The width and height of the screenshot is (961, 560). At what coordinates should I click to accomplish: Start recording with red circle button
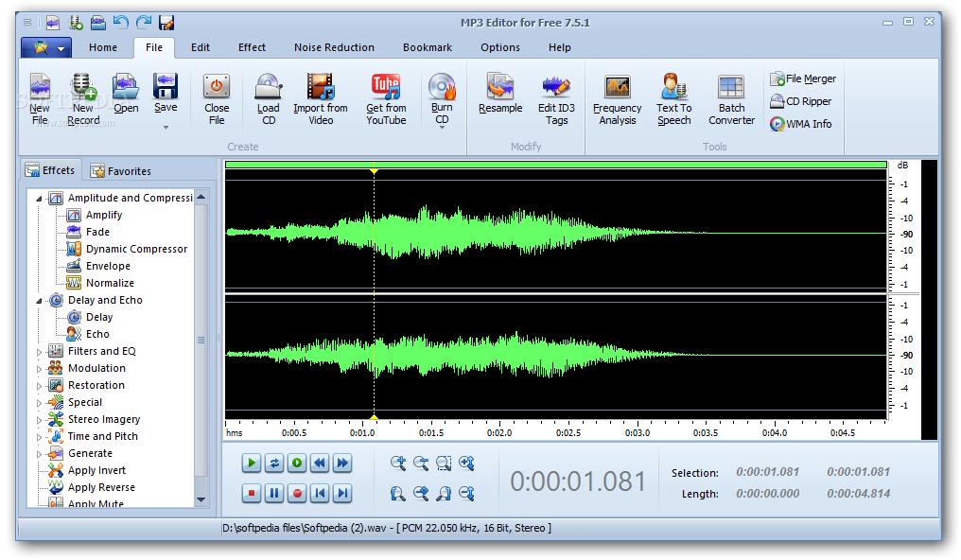(297, 493)
